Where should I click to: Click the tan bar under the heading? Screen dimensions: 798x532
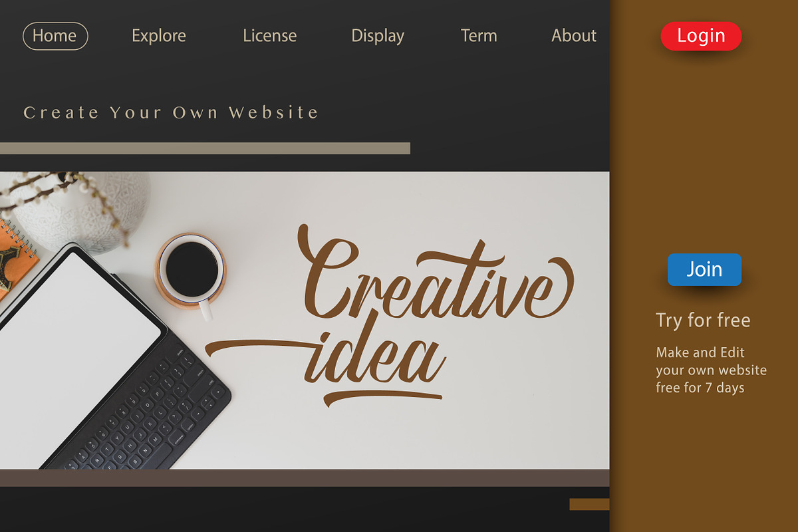pos(205,148)
